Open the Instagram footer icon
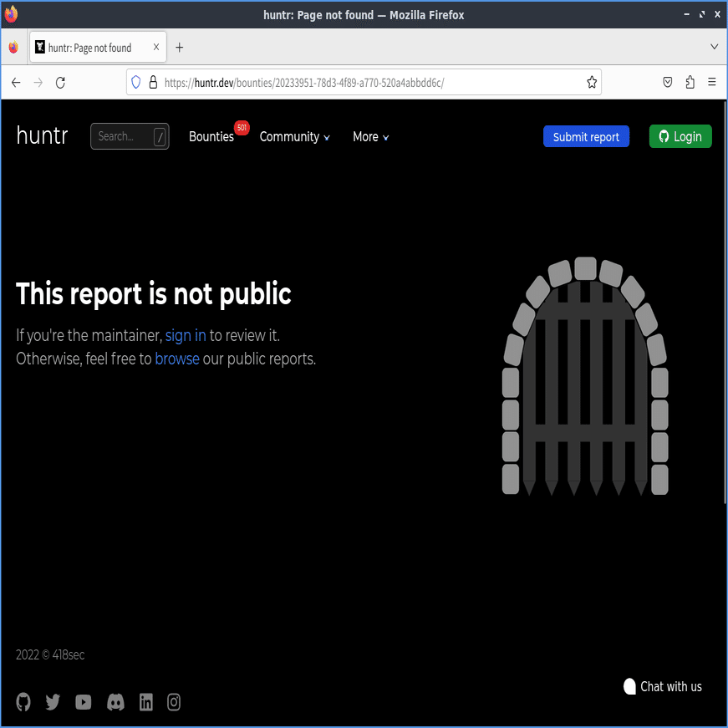This screenshot has width=728, height=728. [x=174, y=702]
